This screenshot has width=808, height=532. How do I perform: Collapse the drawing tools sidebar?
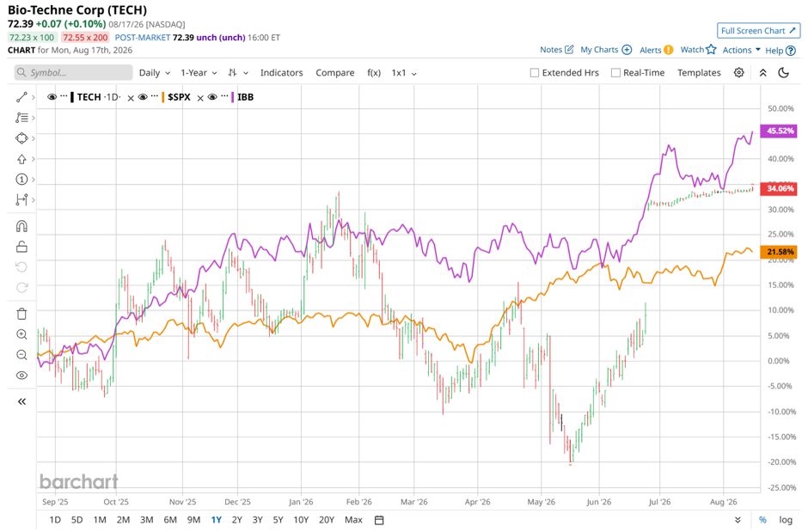(21, 401)
